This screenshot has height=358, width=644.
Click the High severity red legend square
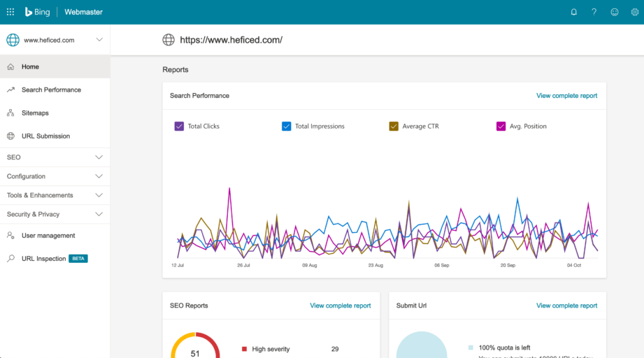(x=244, y=349)
